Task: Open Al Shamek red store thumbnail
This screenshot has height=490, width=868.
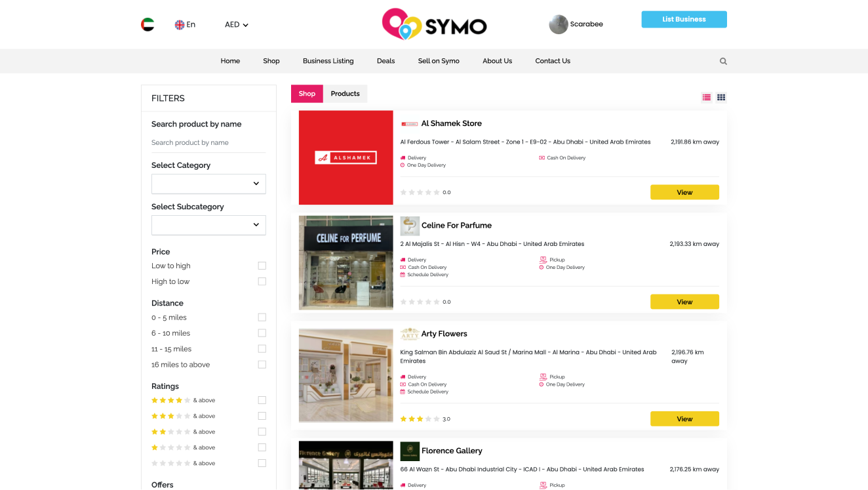Action: point(345,157)
